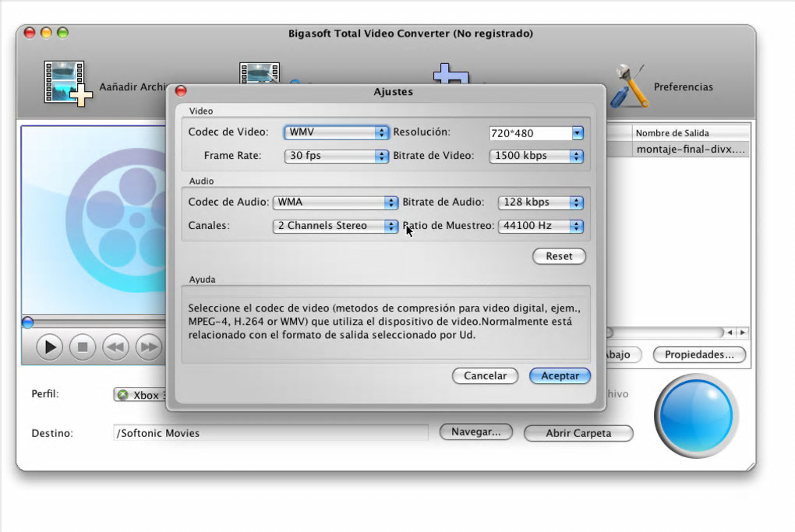Select the montaje-final-divx file row
The image size is (795, 532).
tap(678, 150)
